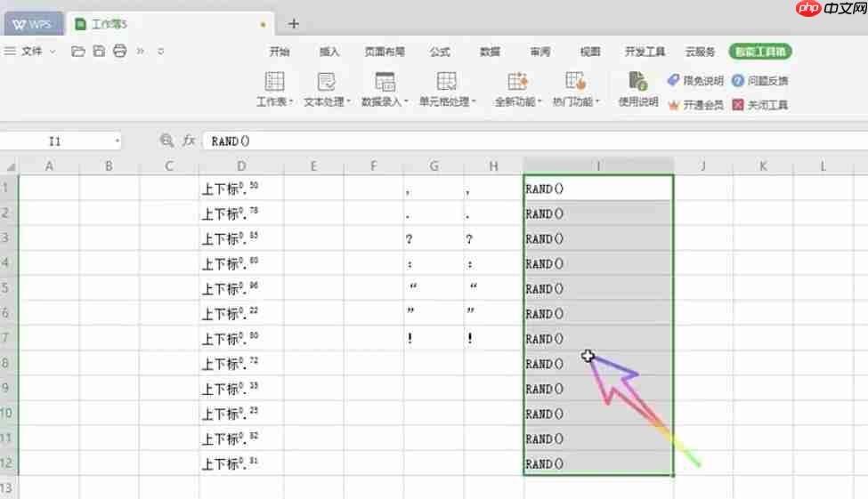Expand the 工作表 dropdown arrow
The width and height of the screenshot is (868, 499).
(x=290, y=102)
